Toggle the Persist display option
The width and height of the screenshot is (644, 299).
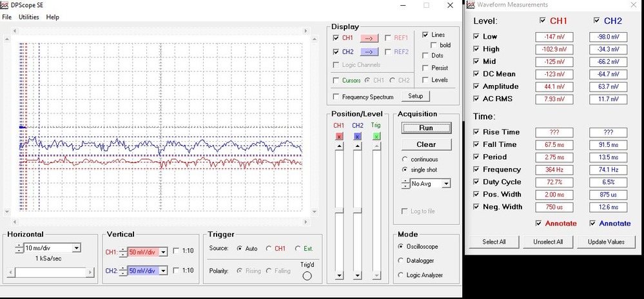425,68
